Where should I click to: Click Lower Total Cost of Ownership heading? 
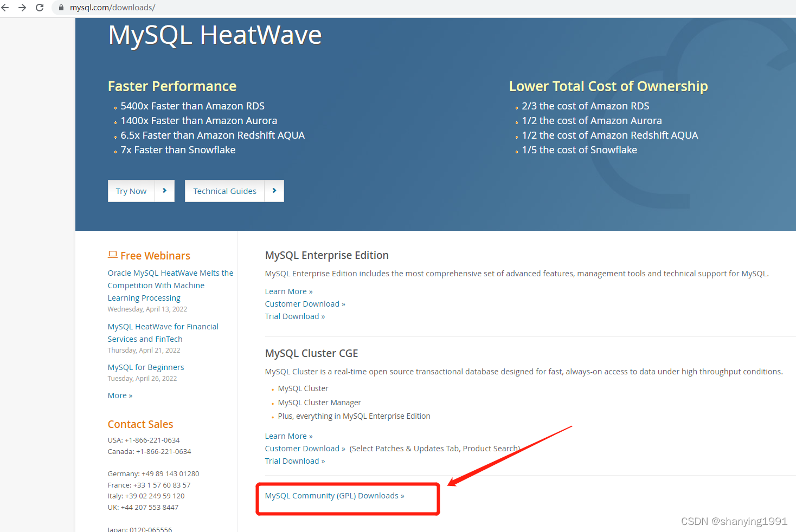608,86
